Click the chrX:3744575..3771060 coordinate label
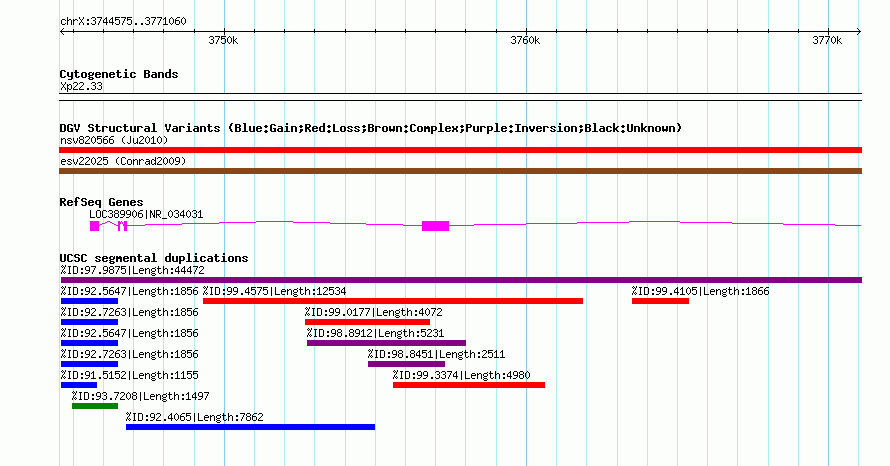890x466 pixels. coord(123,22)
